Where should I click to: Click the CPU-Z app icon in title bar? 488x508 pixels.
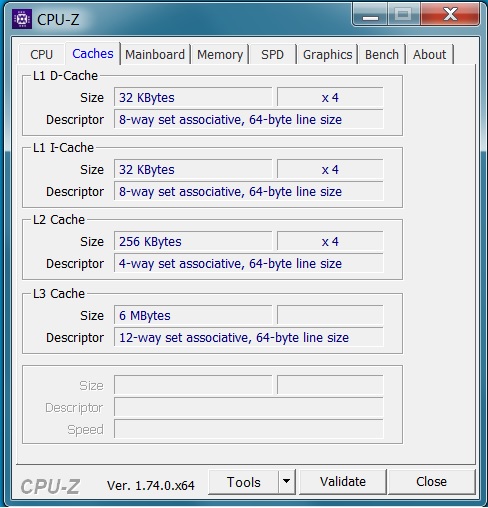22,19
